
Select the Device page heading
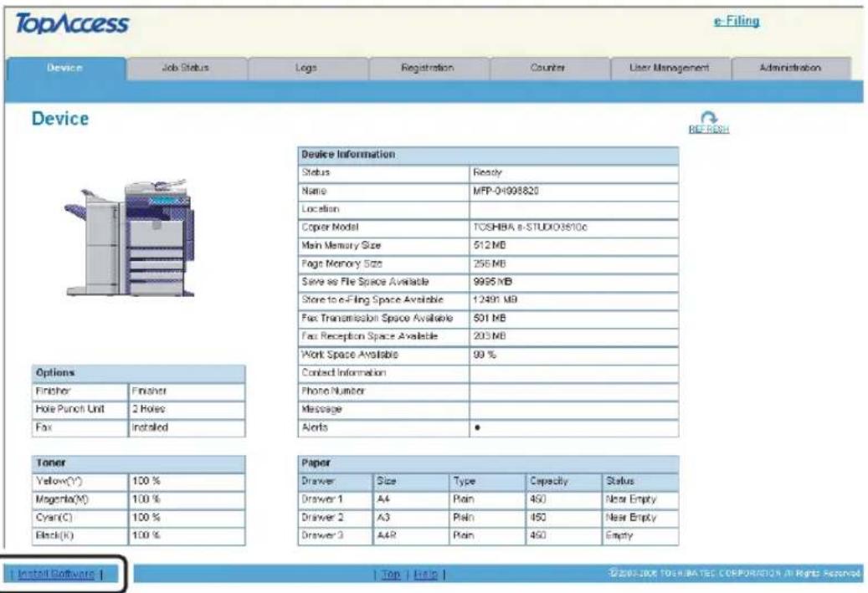pyautogui.click(x=59, y=119)
